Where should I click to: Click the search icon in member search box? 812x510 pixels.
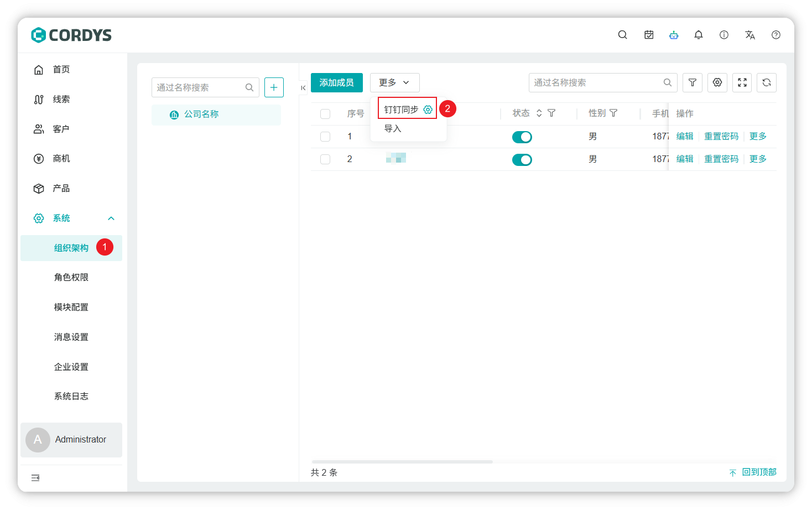click(x=668, y=82)
